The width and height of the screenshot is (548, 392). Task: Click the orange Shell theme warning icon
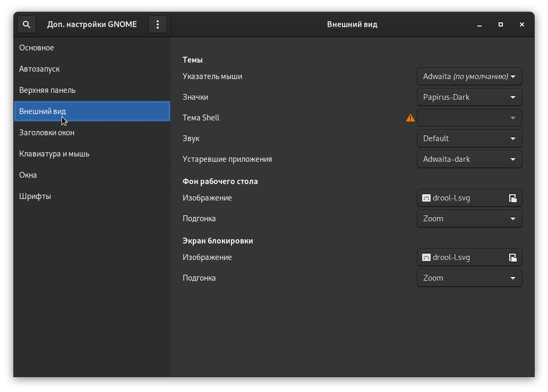tap(410, 118)
